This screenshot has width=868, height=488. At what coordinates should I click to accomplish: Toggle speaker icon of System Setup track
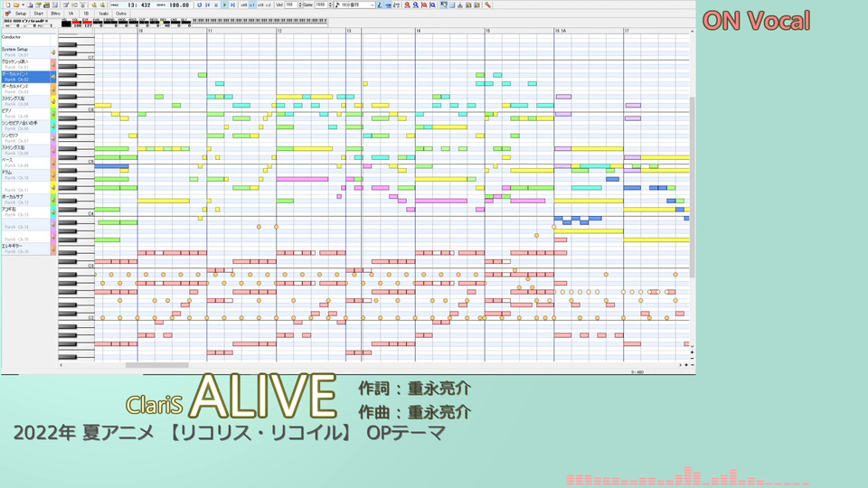(x=53, y=52)
